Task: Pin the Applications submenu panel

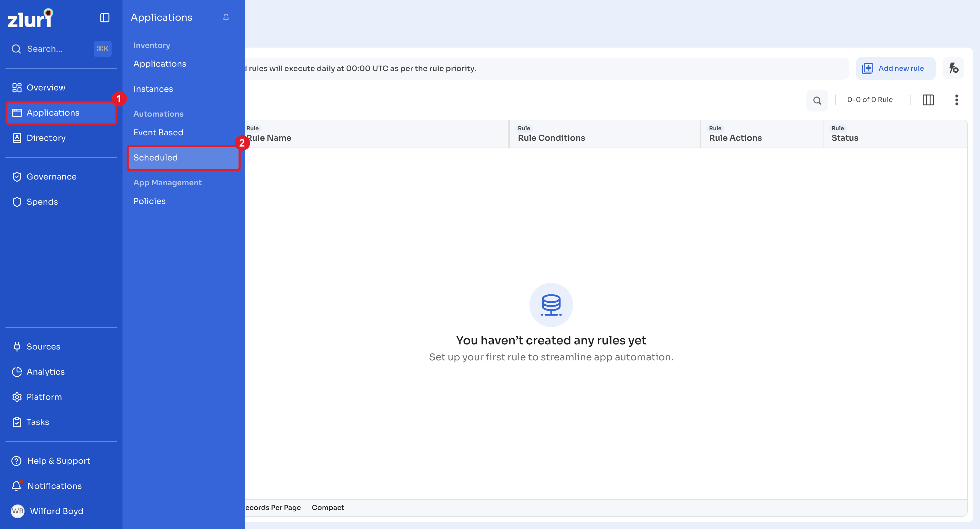Action: pyautogui.click(x=226, y=17)
